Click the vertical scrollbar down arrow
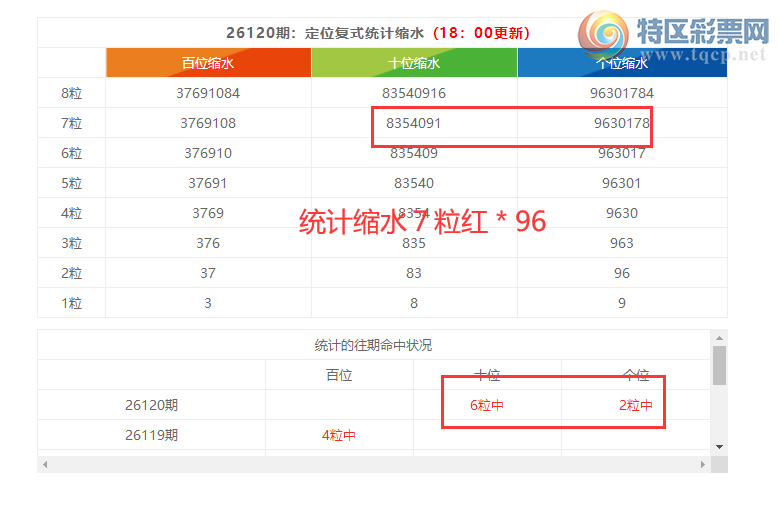Screen dimensions: 779x523 point(719,447)
